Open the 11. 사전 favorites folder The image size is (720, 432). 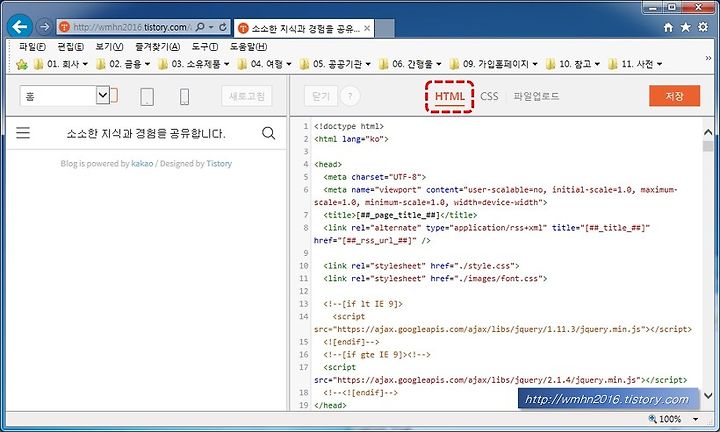point(635,64)
